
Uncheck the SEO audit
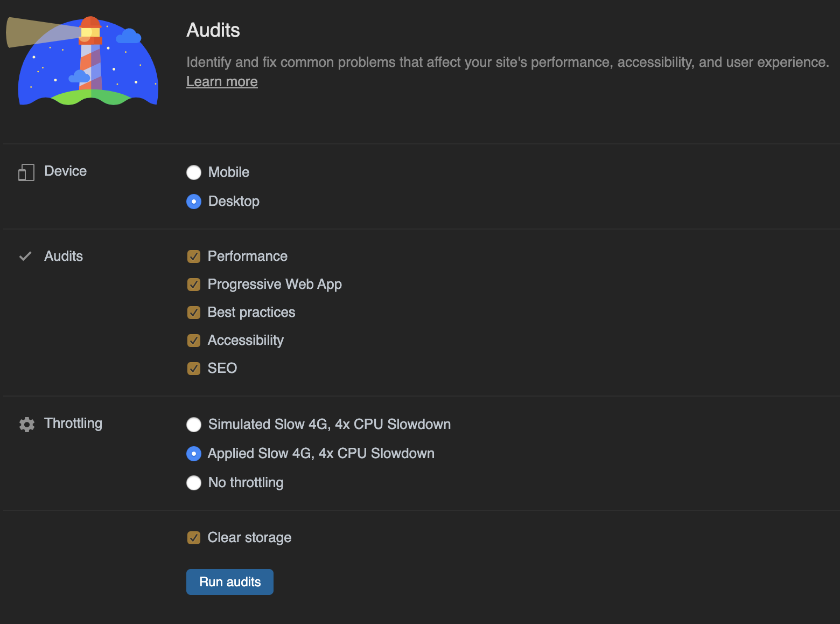(x=193, y=369)
